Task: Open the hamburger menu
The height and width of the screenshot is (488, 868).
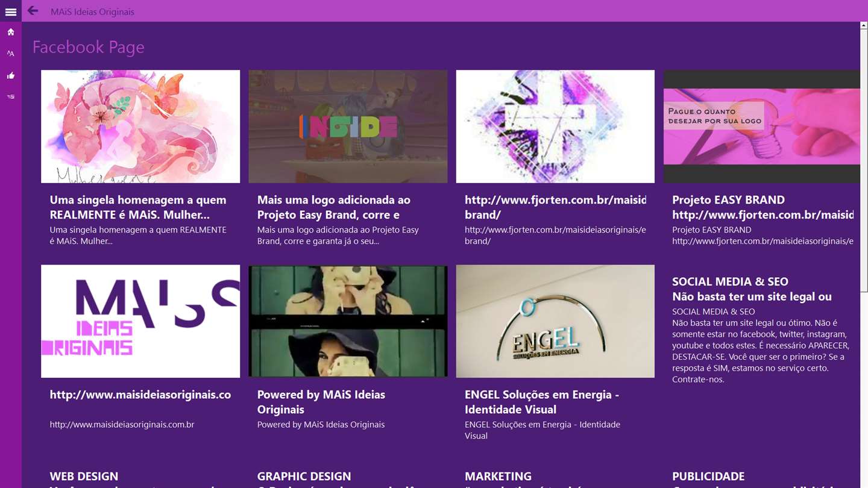Action: 11,11
